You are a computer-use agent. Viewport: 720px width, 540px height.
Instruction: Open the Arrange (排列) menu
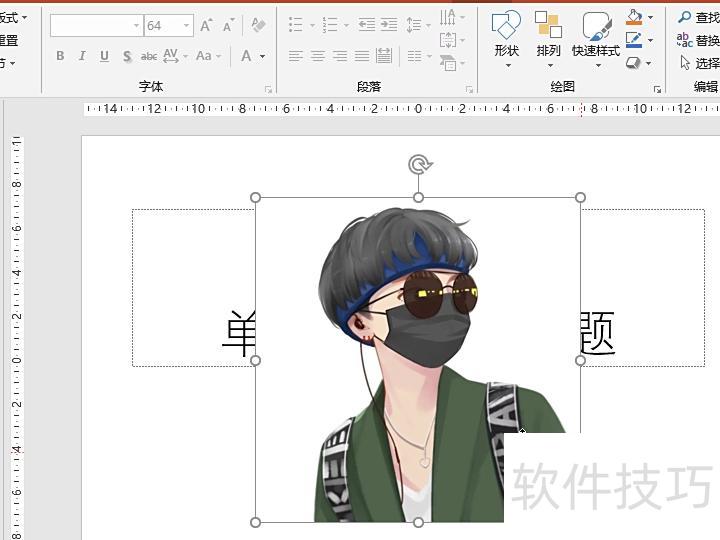pos(548,38)
